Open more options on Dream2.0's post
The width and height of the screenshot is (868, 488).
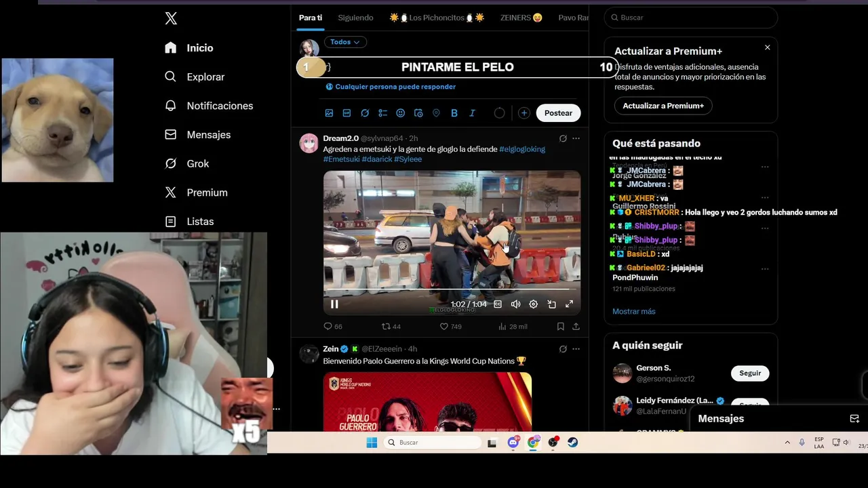coord(576,138)
